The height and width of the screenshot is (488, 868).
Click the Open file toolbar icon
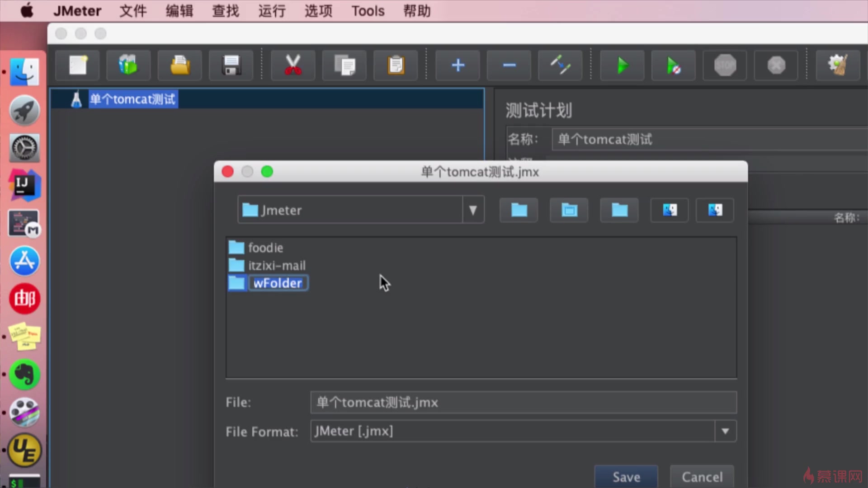180,66
